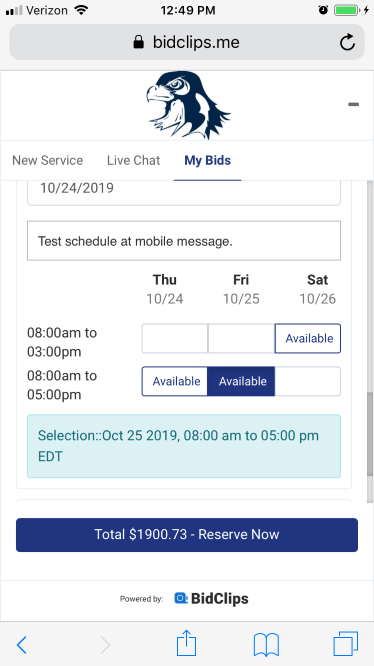Toggle the selected Fri 10/25 Available slot

click(x=241, y=381)
